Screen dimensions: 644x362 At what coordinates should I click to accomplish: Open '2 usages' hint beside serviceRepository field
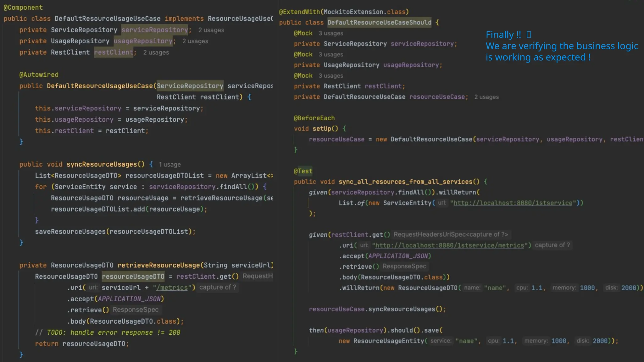(x=211, y=30)
